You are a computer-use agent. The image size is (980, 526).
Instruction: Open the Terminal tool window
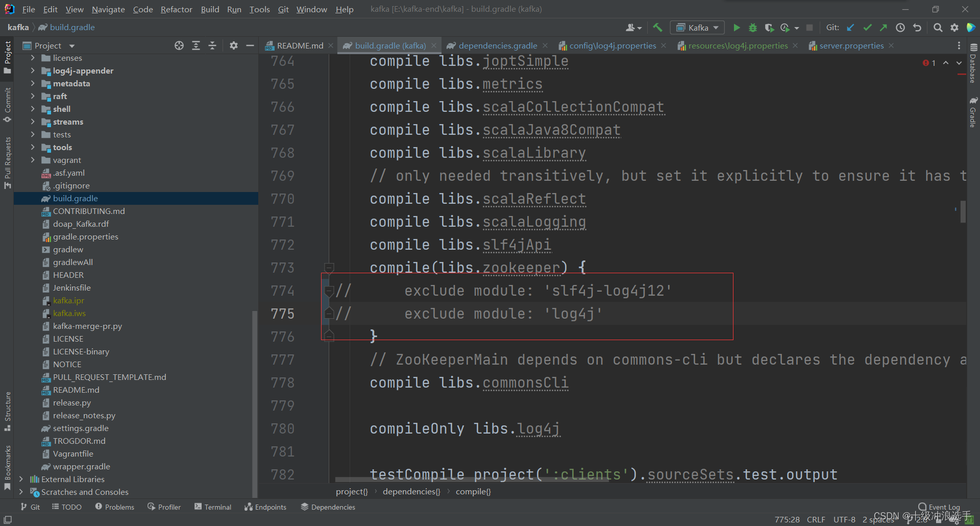pos(213,507)
